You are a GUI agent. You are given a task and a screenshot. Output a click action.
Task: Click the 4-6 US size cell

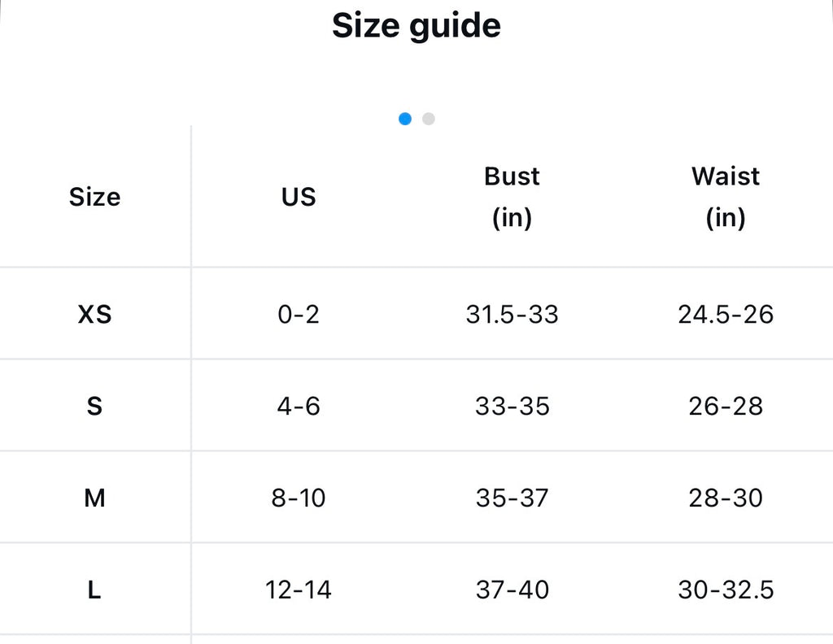click(x=299, y=406)
